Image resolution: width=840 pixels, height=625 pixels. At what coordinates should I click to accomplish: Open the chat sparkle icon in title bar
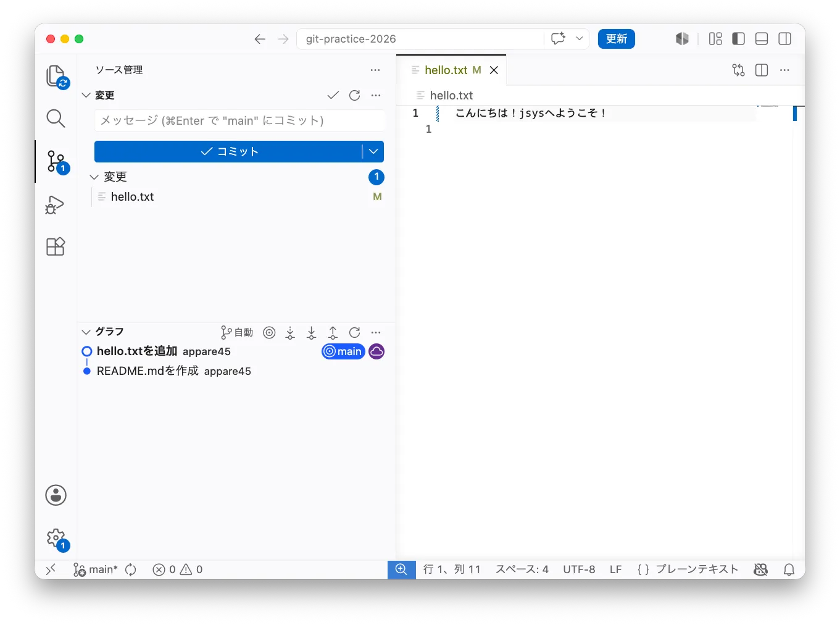(559, 38)
